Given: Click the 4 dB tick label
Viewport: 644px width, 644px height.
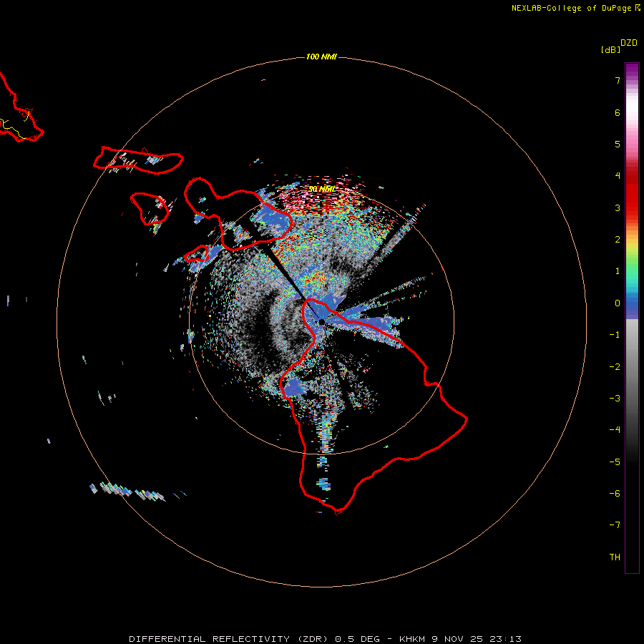Looking at the screenshot, I should [618, 176].
